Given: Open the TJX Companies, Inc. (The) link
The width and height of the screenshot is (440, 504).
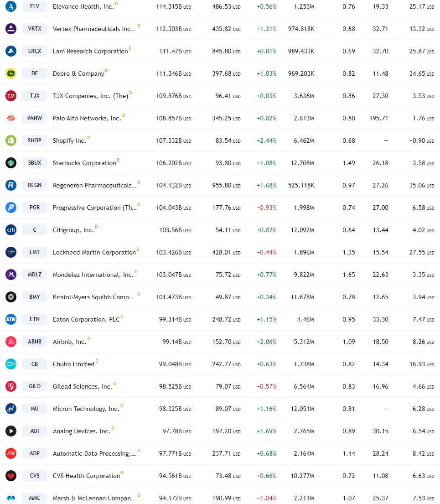Looking at the screenshot, I should pos(91,96).
